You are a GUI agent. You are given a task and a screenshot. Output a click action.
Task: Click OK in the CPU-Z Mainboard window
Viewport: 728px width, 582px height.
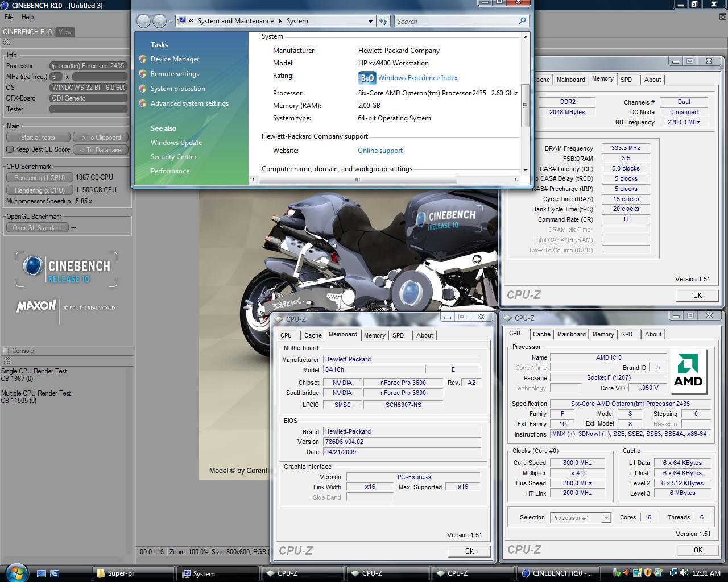pyautogui.click(x=469, y=551)
